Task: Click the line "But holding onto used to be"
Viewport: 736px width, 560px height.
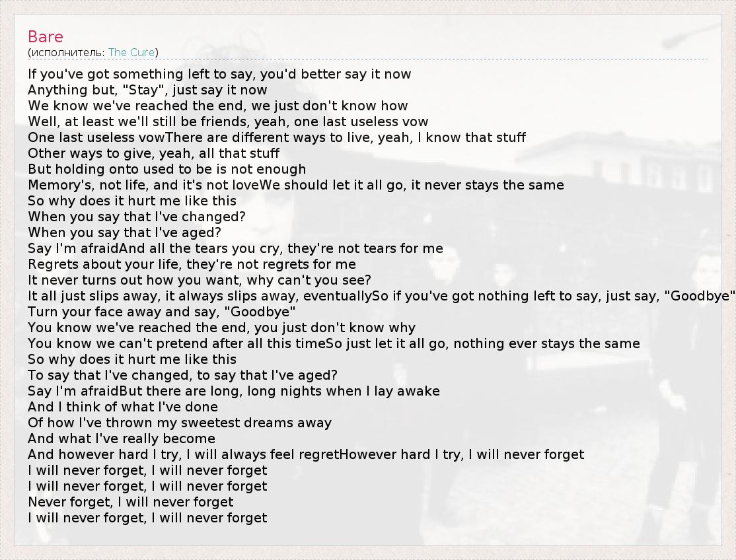Action: 166,169
